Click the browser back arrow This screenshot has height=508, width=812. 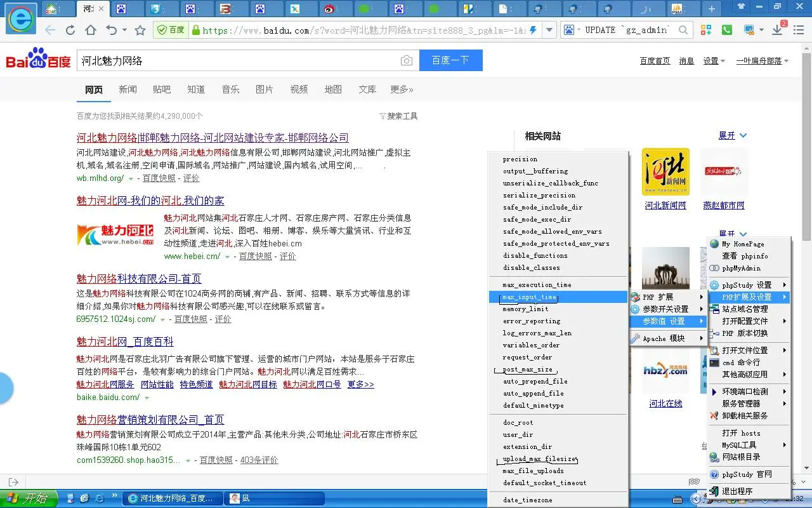pos(50,30)
